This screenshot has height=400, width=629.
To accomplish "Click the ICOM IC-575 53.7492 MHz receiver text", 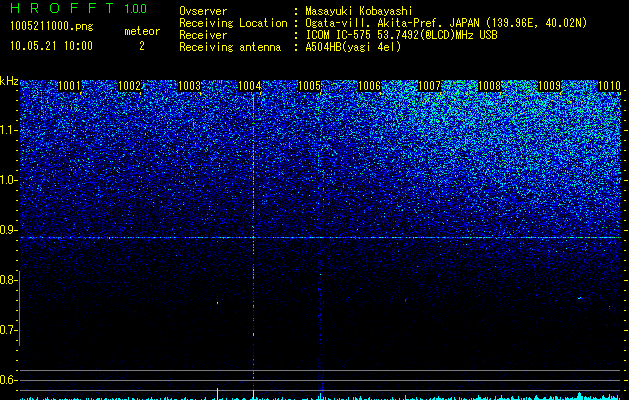I will point(401,35).
